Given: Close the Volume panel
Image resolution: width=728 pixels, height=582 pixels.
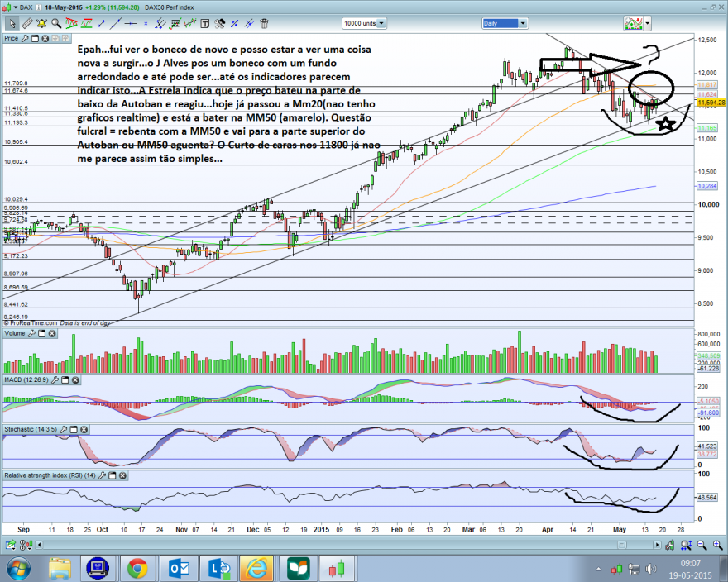Looking at the screenshot, I should (52, 333).
